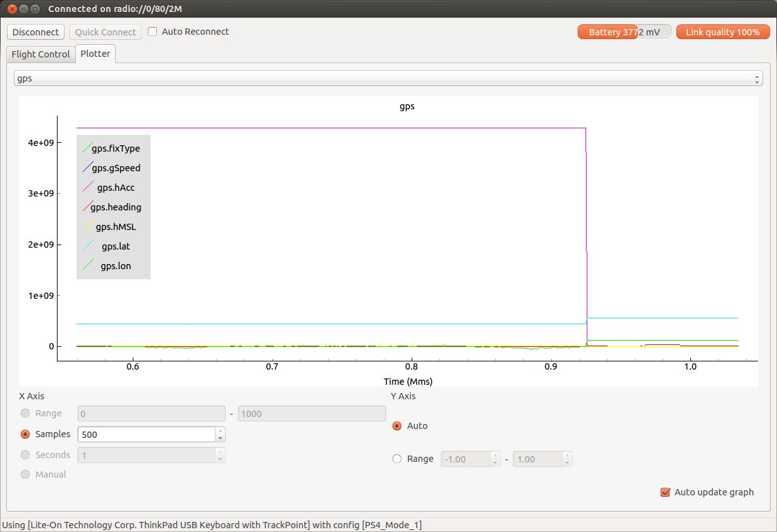Click the Samples value field showing 500
This screenshot has height=532, width=777.
point(146,435)
